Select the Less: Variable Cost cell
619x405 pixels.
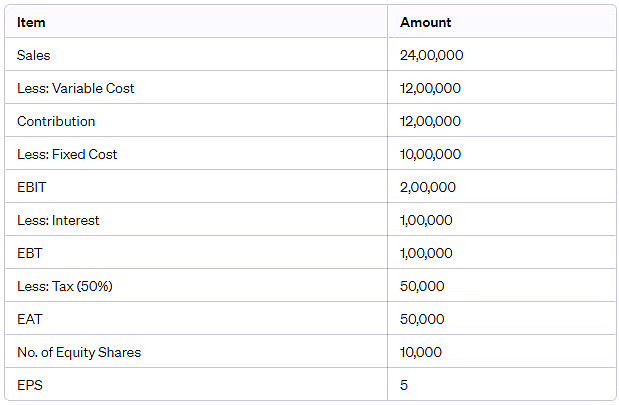(76, 88)
